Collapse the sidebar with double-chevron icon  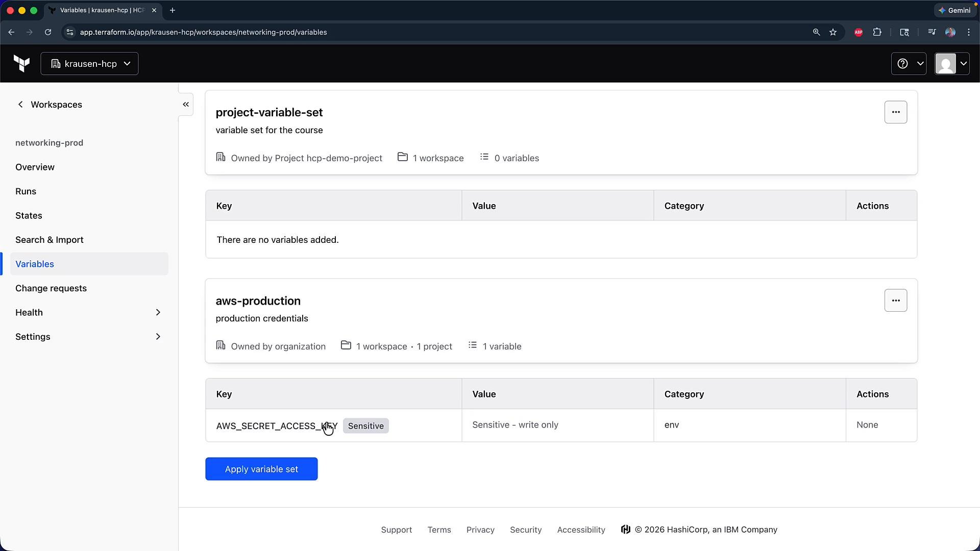(186, 105)
